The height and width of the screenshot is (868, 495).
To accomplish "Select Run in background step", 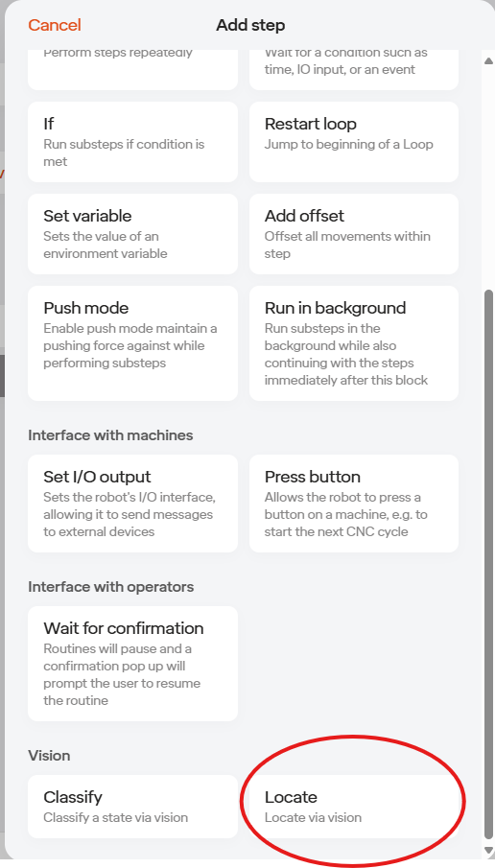I will point(354,343).
